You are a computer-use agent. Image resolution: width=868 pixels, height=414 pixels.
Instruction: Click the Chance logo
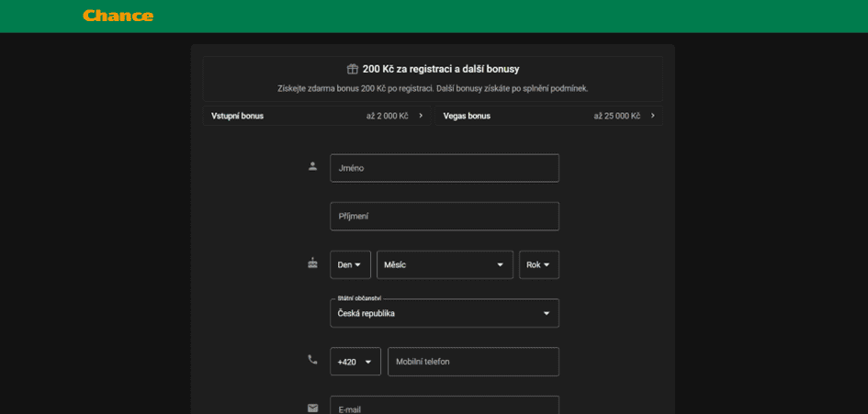118,16
